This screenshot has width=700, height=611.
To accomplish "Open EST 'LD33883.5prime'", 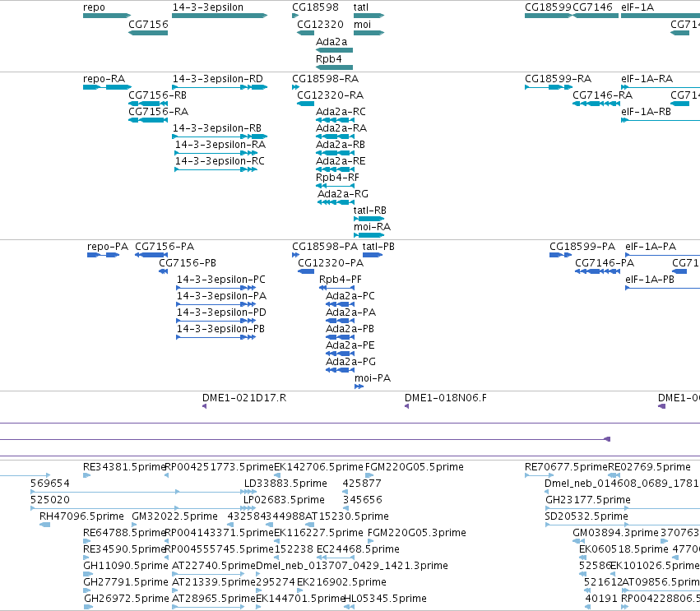I will (285, 484).
